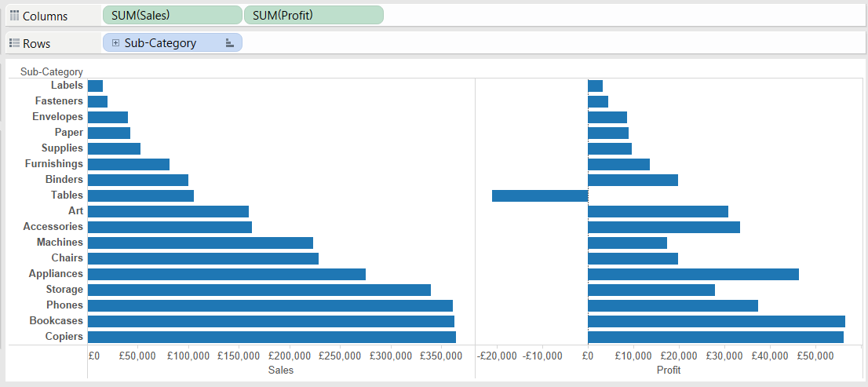Click the Fasteners row label
This screenshot has width=868, height=387.
[59, 100]
